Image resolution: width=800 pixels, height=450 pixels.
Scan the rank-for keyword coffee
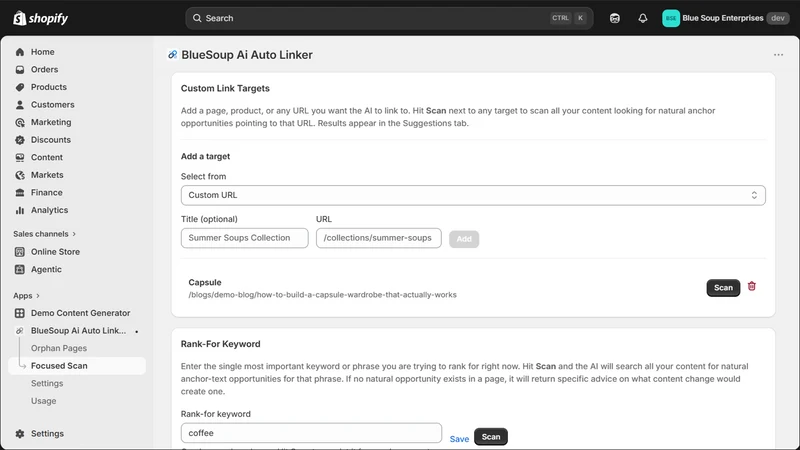pos(491,437)
